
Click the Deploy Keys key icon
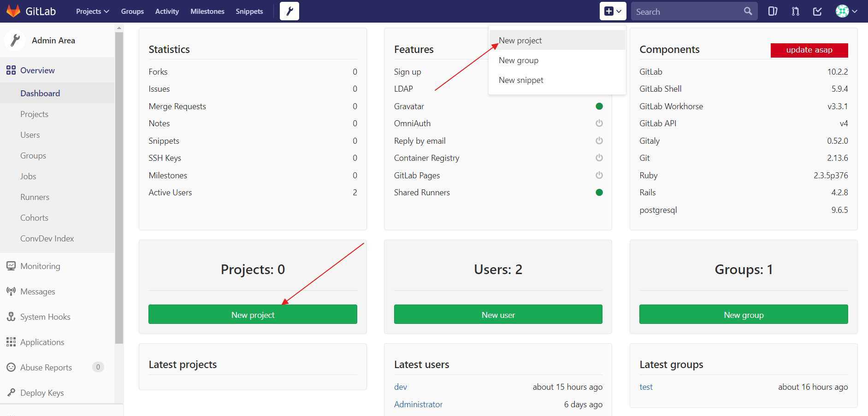coord(11,393)
